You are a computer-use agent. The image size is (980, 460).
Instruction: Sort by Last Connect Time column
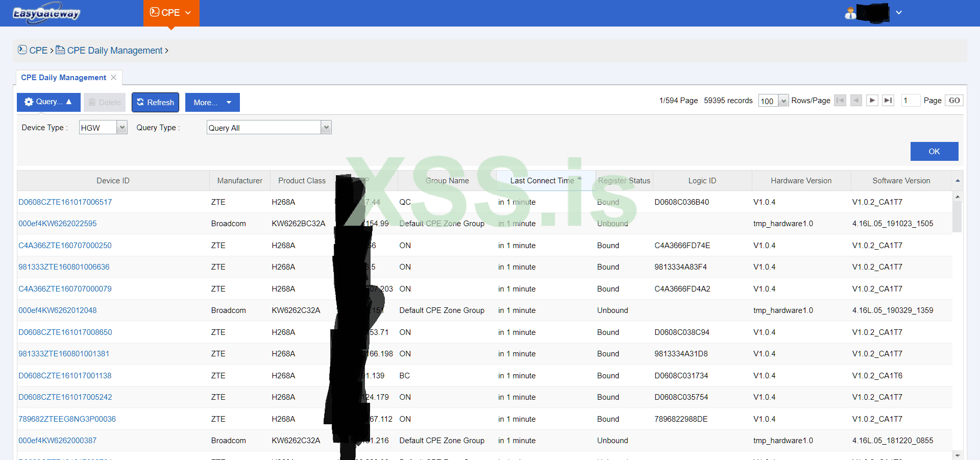pos(546,181)
